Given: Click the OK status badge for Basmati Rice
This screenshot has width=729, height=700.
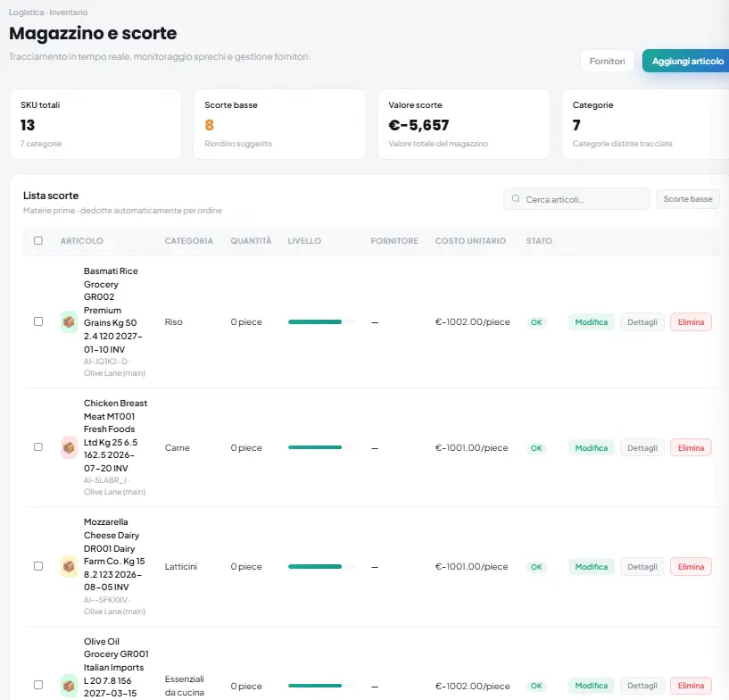Looking at the screenshot, I should coord(536,322).
